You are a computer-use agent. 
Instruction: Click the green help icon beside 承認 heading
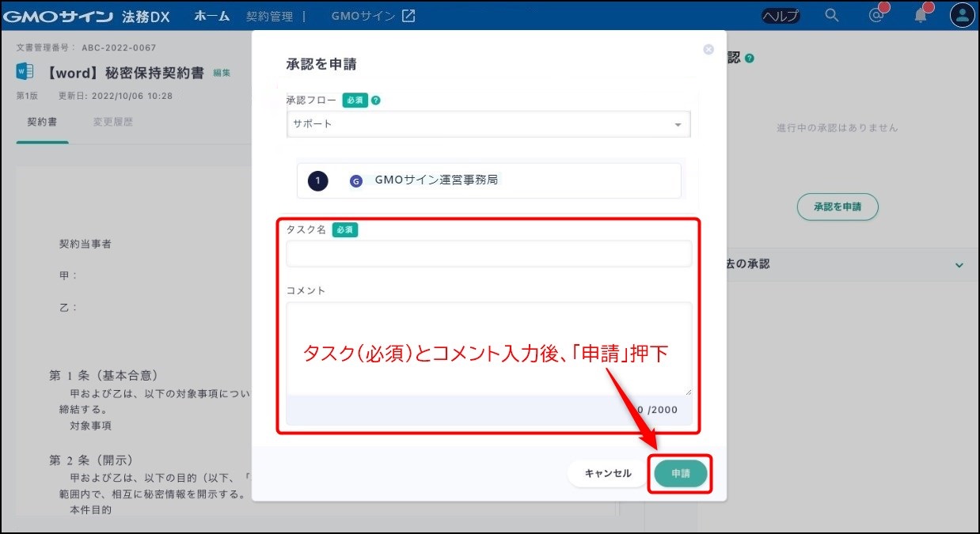click(x=749, y=59)
